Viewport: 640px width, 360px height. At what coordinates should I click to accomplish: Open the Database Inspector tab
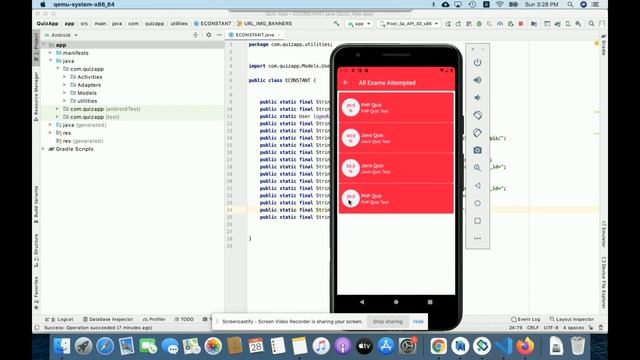pos(108,319)
